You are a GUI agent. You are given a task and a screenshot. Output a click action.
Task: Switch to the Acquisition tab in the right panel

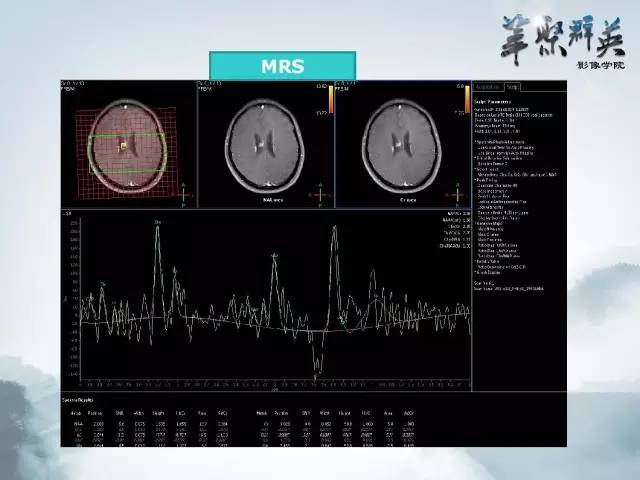[488, 87]
